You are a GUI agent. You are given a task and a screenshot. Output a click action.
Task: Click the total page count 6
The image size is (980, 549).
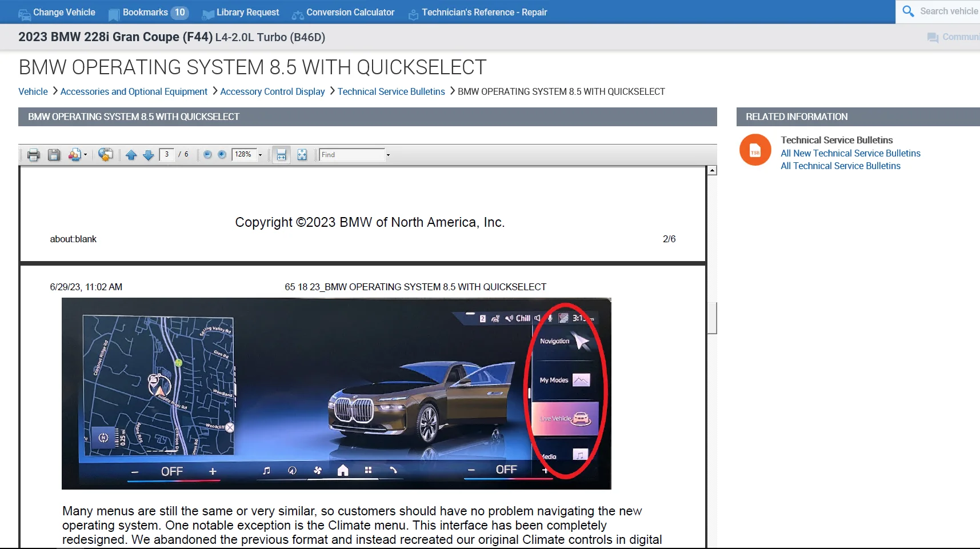186,154
